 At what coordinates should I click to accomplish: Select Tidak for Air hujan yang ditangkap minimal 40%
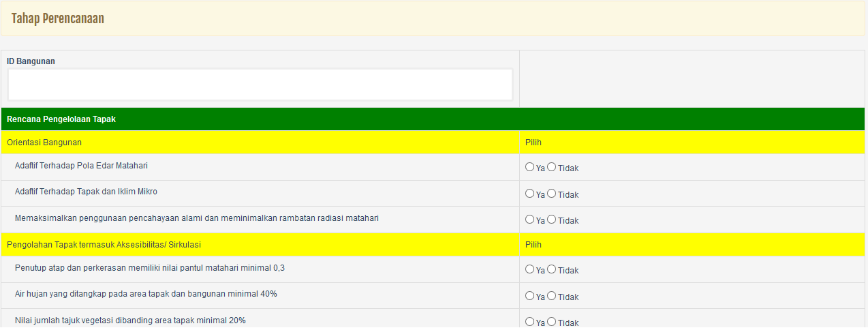coord(551,296)
